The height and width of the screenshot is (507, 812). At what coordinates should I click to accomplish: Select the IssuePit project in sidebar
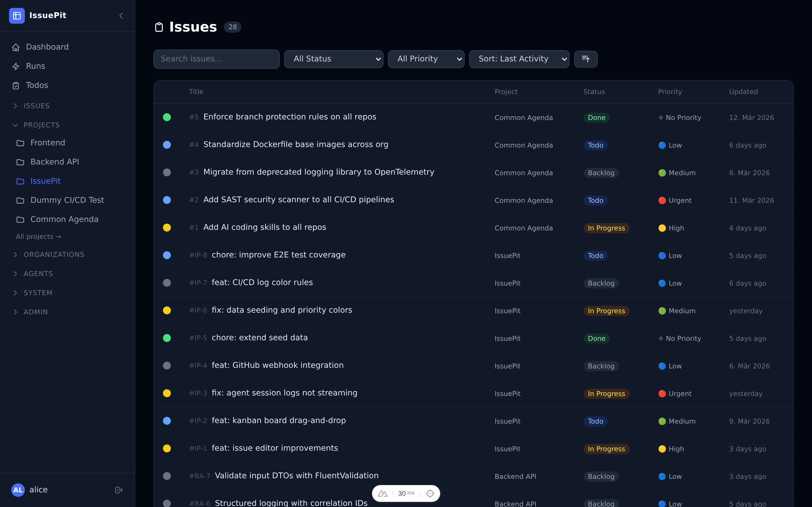coord(45,181)
